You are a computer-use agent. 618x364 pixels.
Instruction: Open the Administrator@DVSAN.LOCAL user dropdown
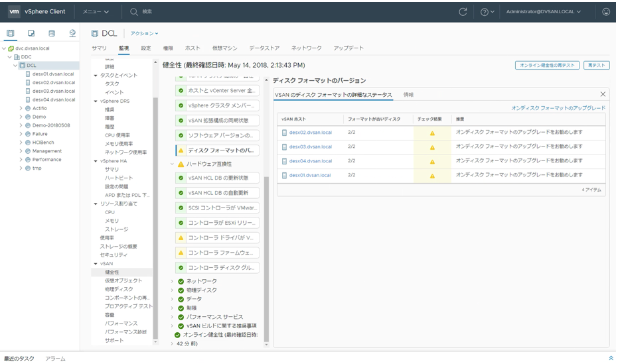pos(544,12)
